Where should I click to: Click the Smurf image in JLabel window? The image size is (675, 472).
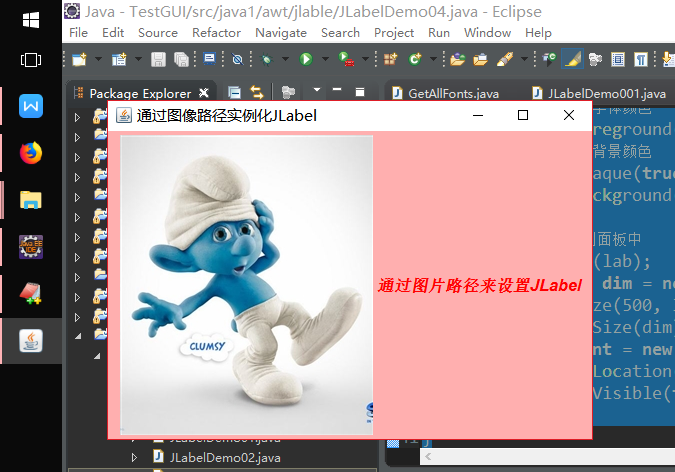click(247, 285)
